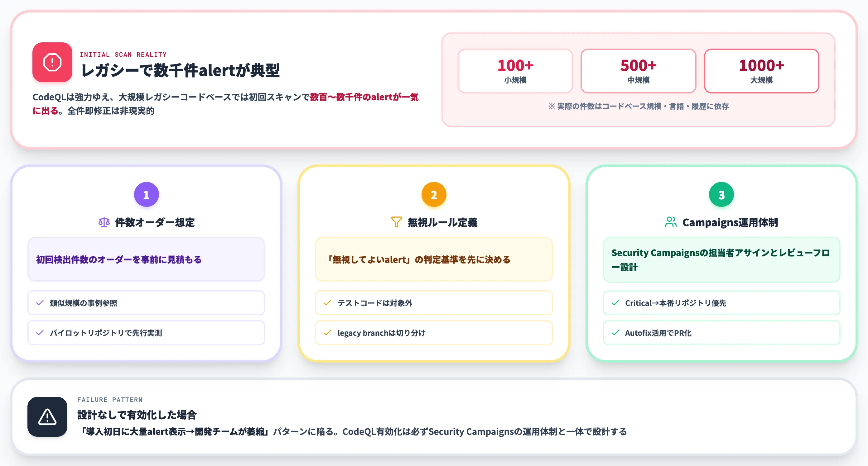This screenshot has width=868, height=466.
Task: Click text 「導入初日に大量alert表示→開発チームが萎縮」
Action: tap(174, 432)
